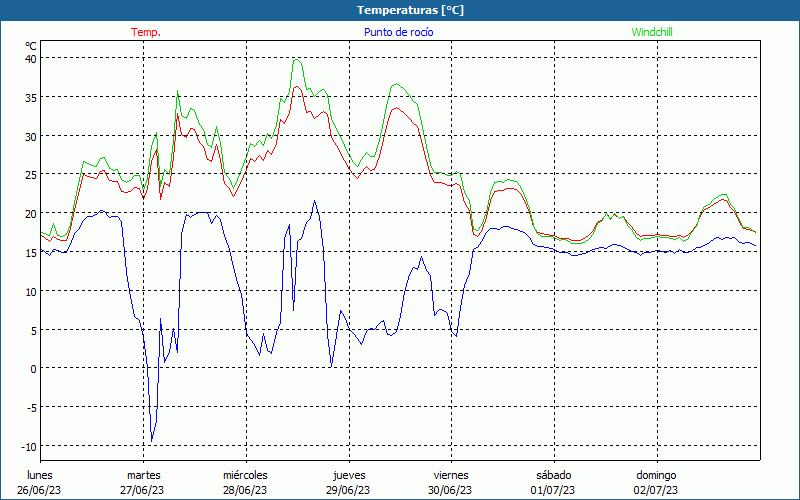Viewport: 800px width, 500px height.
Task: Select the green 'Windchill' legend label
Action: click(x=652, y=32)
